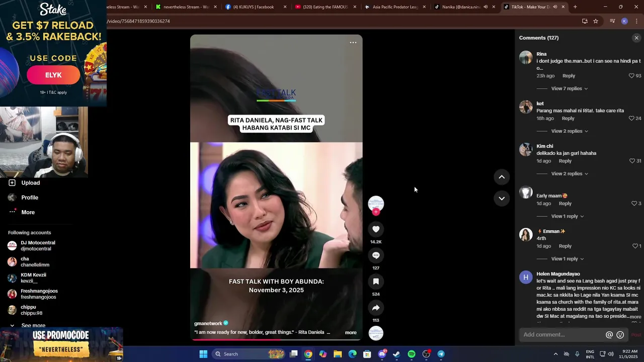Open the emoji picker in comment box
Screen dimensions: 644x362
click(620, 335)
